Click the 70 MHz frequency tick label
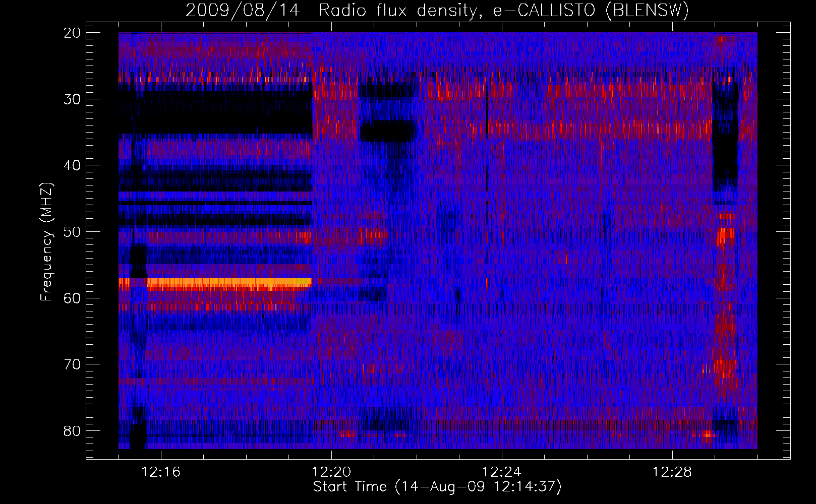 tap(73, 364)
